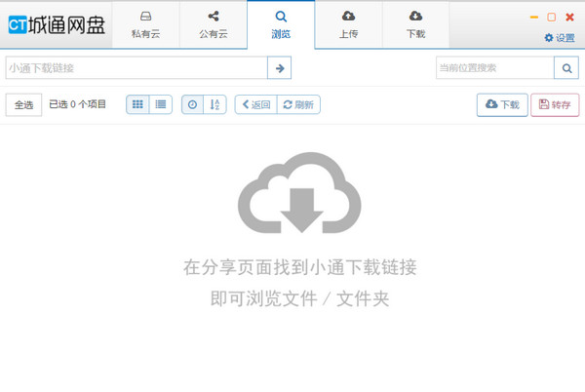The width and height of the screenshot is (585, 392).
Task: Click the 转存 save-to-cloud button
Action: pos(555,104)
